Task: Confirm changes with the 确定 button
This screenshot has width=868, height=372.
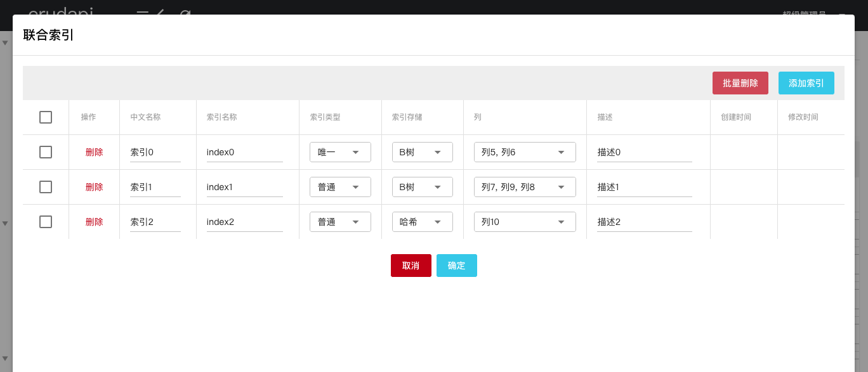Action: point(456,266)
